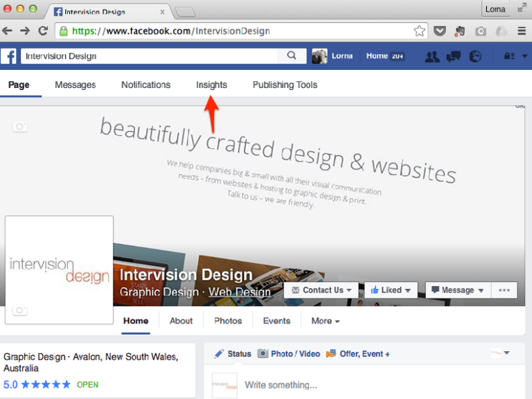Select the Home page tab
Viewport: 532px width, 399px height.
[x=136, y=321]
